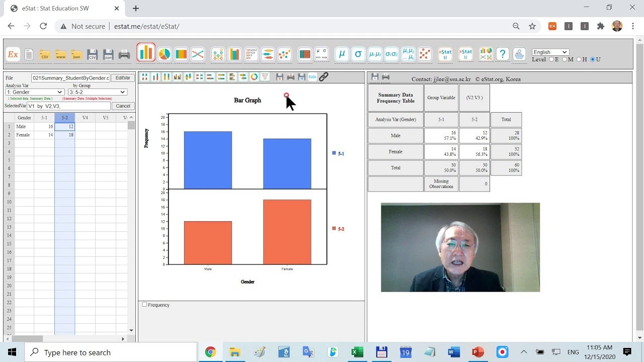Select the 5-1 column header
644x362 pixels.
tap(44, 118)
